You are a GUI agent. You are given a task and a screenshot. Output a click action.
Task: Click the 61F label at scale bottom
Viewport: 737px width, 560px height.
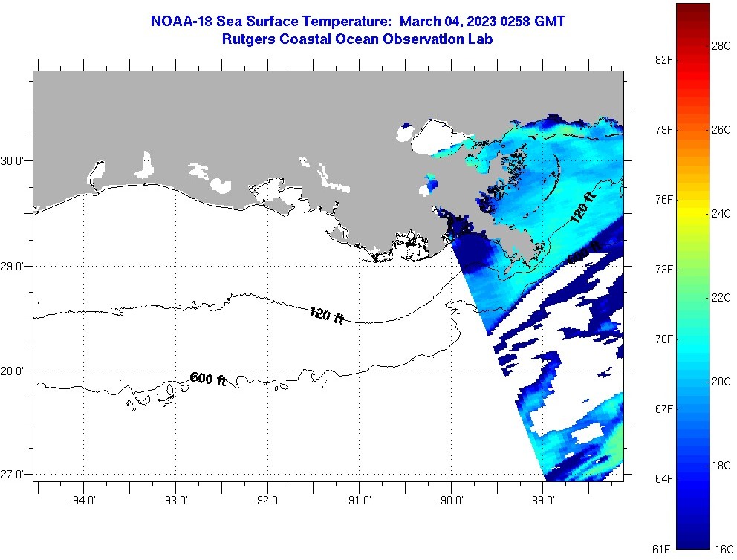tap(661, 549)
